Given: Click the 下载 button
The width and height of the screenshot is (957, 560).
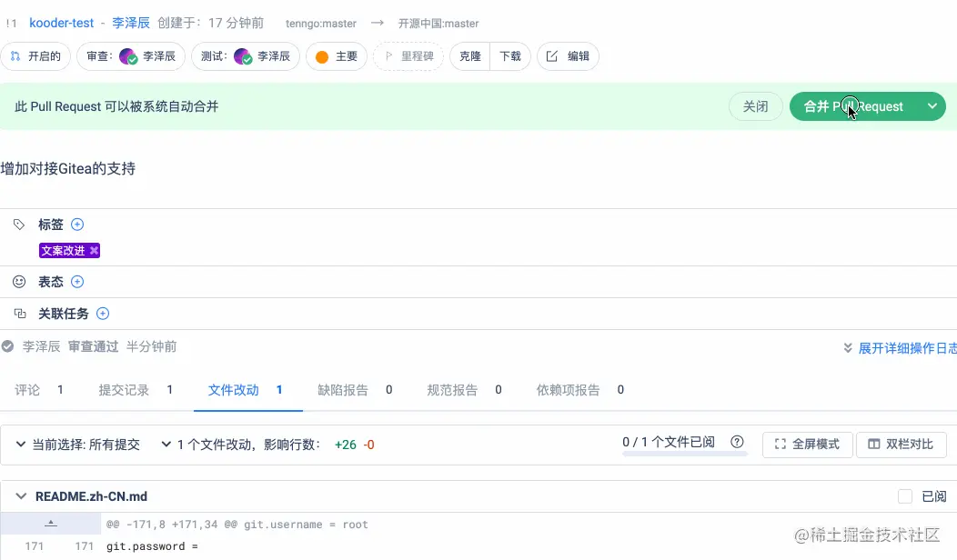Looking at the screenshot, I should coord(510,56).
